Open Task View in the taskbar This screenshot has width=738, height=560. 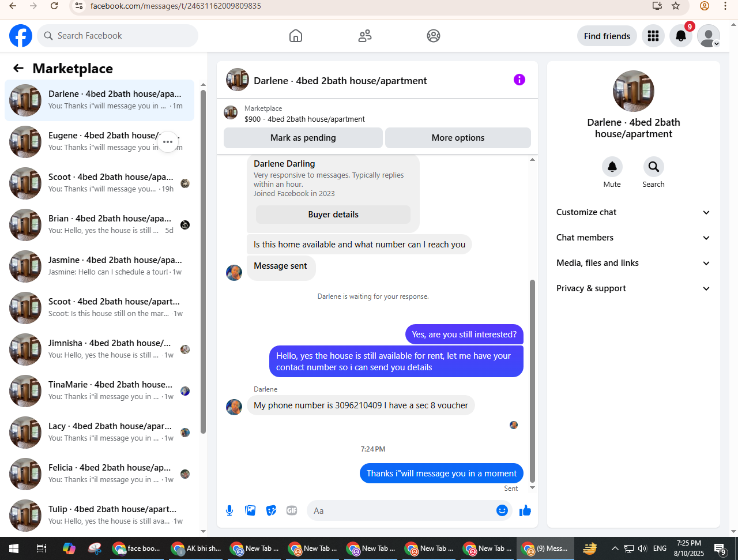[x=41, y=548]
